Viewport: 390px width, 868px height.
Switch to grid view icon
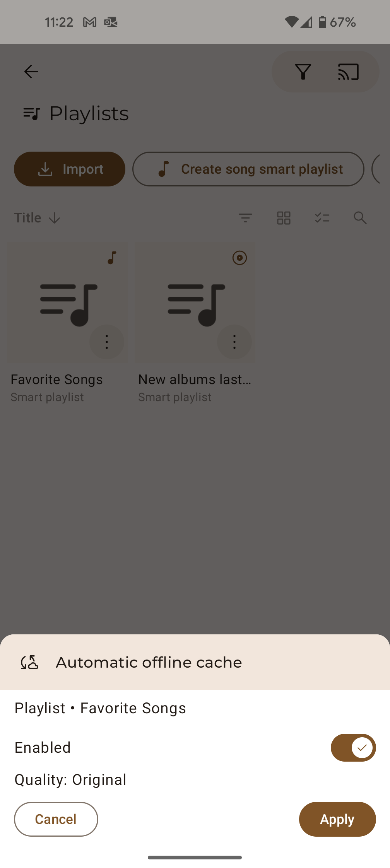[284, 218]
